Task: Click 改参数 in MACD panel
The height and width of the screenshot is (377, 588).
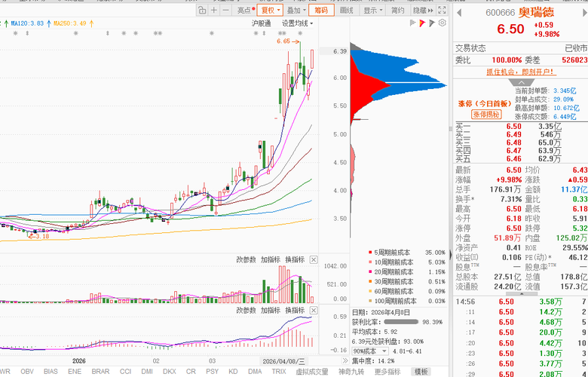Action: point(246,310)
